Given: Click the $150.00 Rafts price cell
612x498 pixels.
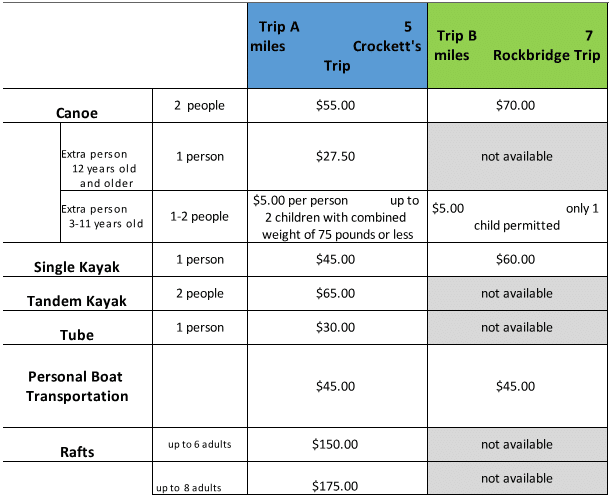Looking at the screenshot, I should [x=337, y=444].
